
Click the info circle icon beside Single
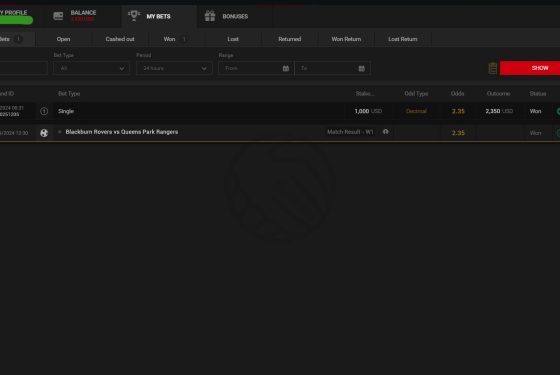44,111
